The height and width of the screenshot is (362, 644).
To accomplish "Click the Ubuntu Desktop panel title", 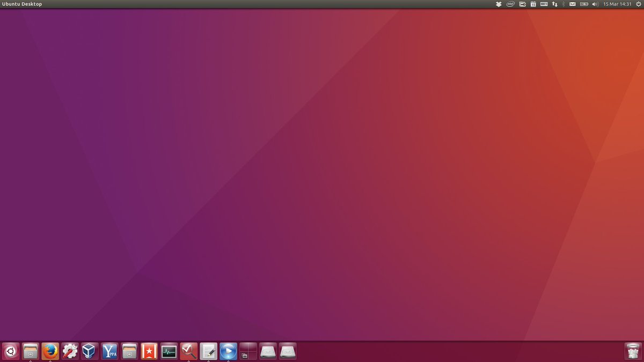I will 22,4.
